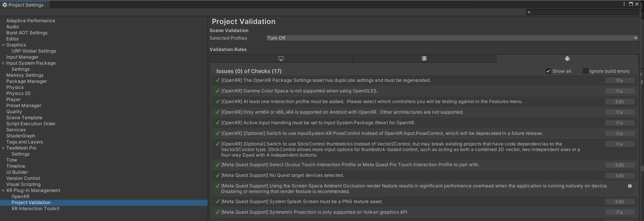
Task: Click into the settings search field
Action: (583, 12)
